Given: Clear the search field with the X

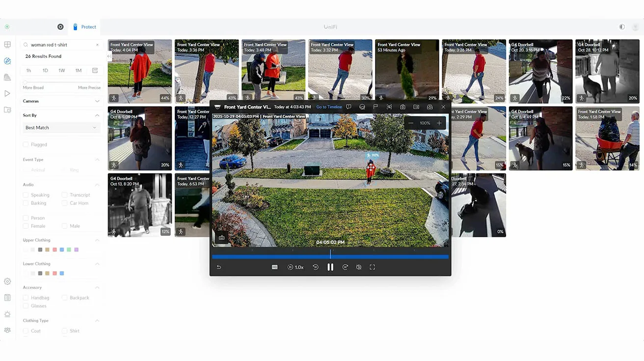Looking at the screenshot, I should click(97, 45).
